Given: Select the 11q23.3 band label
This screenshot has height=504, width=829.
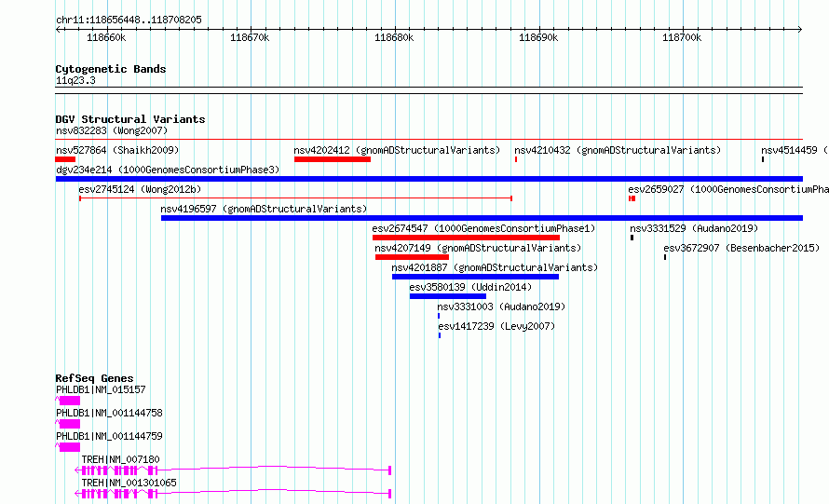Looking at the screenshot, I should pos(75,80).
